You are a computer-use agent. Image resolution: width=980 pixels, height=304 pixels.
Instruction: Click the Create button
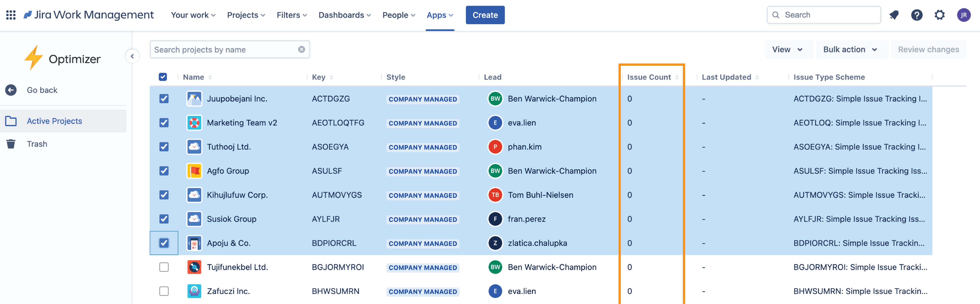click(485, 15)
